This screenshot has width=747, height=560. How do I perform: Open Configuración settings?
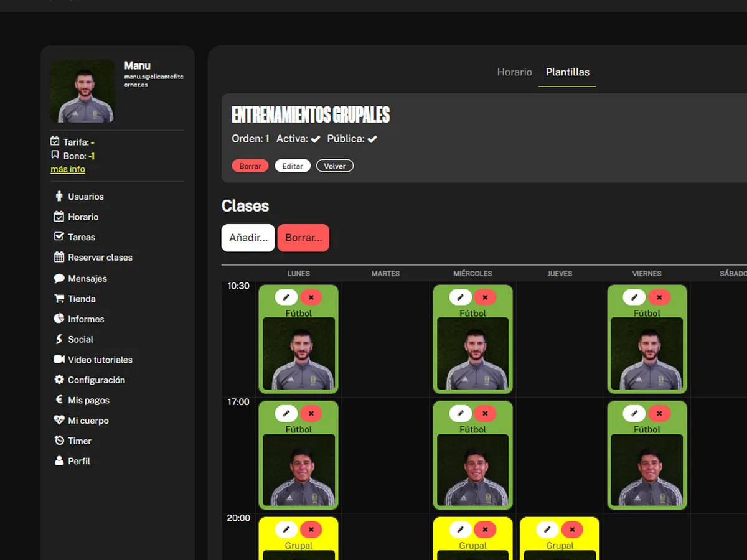click(x=90, y=380)
